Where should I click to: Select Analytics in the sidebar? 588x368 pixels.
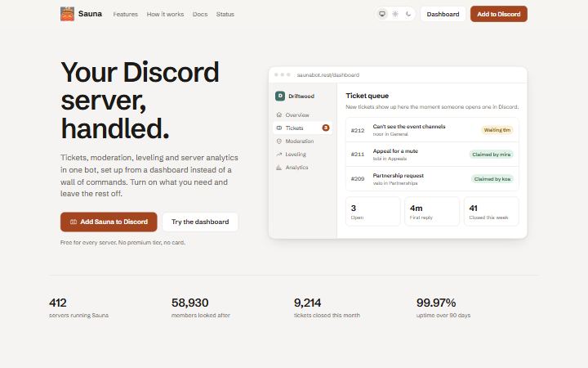tap(302, 168)
